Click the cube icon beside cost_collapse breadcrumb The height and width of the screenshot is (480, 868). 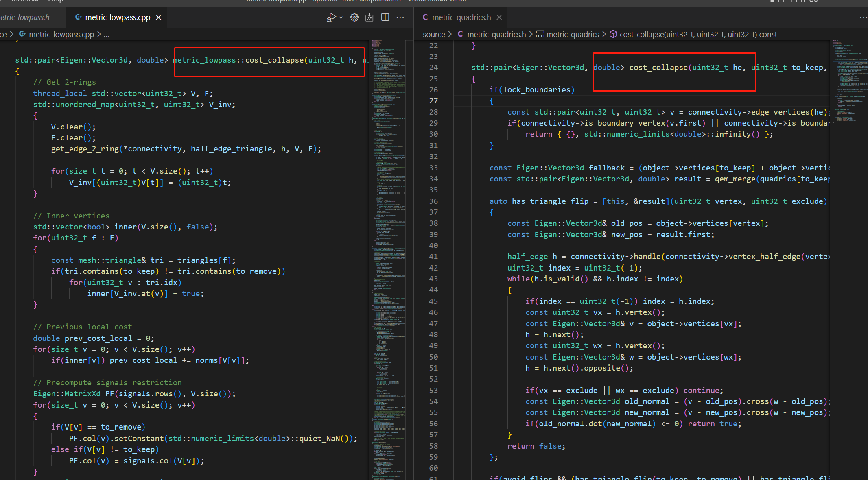(x=613, y=34)
